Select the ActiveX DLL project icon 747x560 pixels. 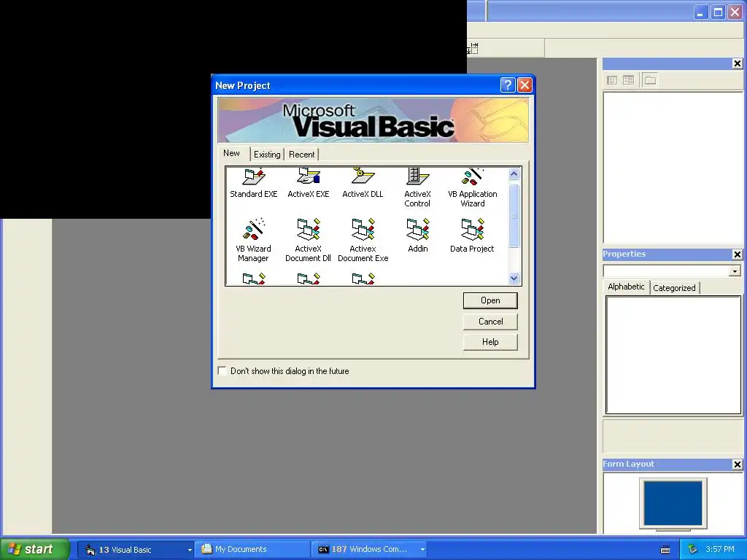(363, 176)
